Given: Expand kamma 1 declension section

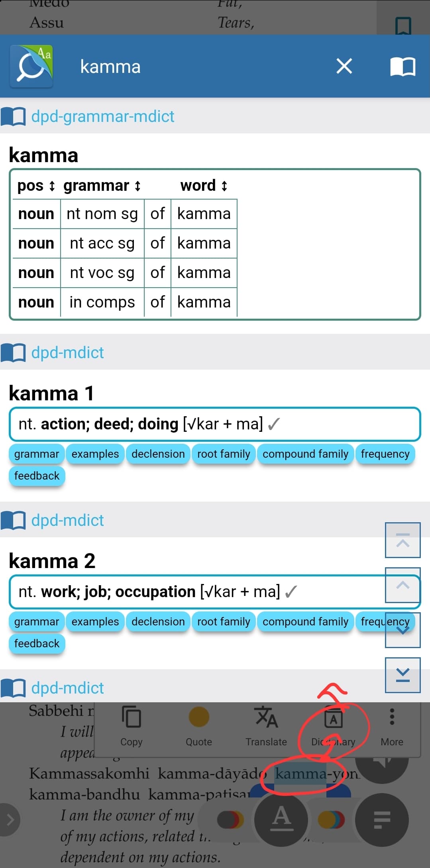Looking at the screenshot, I should tap(158, 454).
